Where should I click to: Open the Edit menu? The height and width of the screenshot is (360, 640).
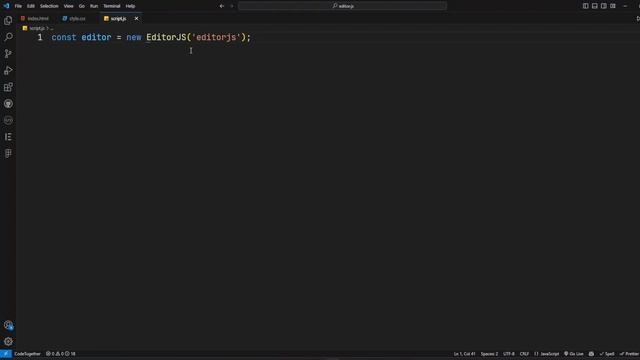31,6
